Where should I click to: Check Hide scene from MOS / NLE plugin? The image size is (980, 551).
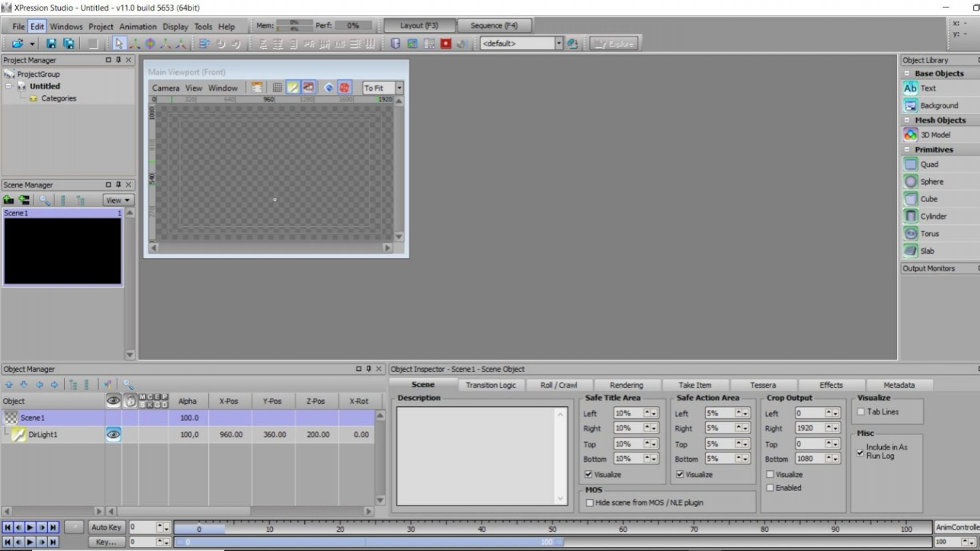tap(590, 503)
